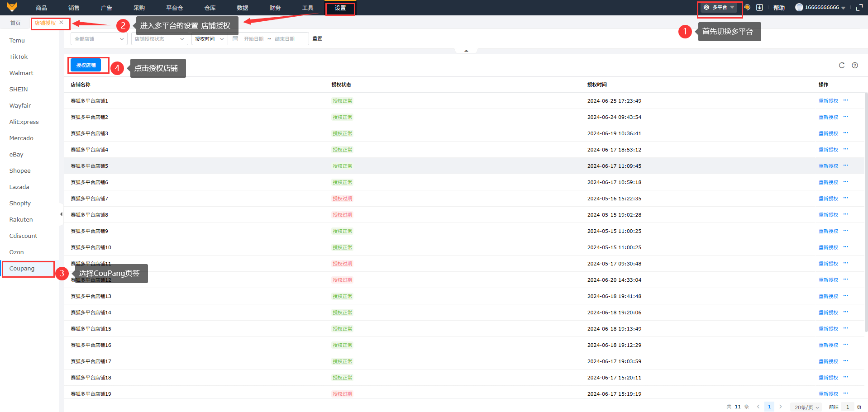The width and height of the screenshot is (868, 412).
Task: Click the fullscreen expand icon
Action: (x=859, y=8)
